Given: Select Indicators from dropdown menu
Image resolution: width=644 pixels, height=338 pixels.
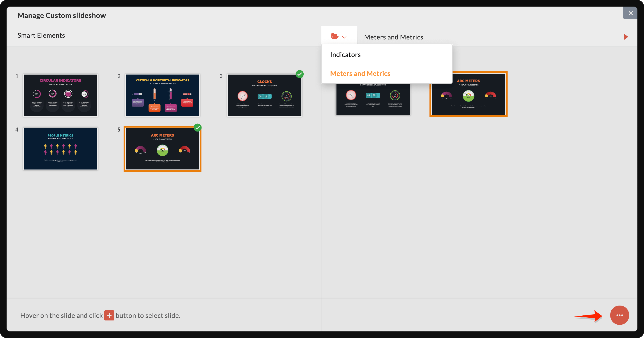Looking at the screenshot, I should point(345,55).
